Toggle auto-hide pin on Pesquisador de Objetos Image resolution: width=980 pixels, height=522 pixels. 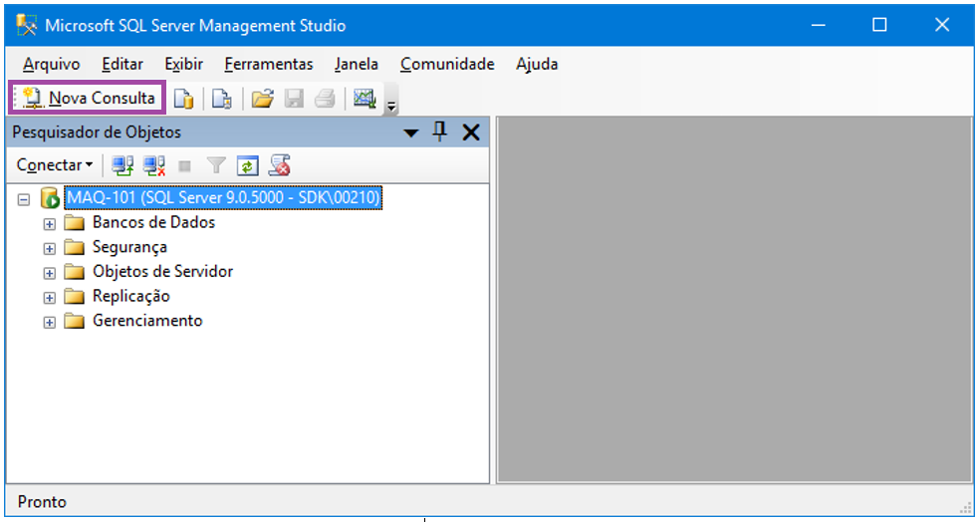439,132
